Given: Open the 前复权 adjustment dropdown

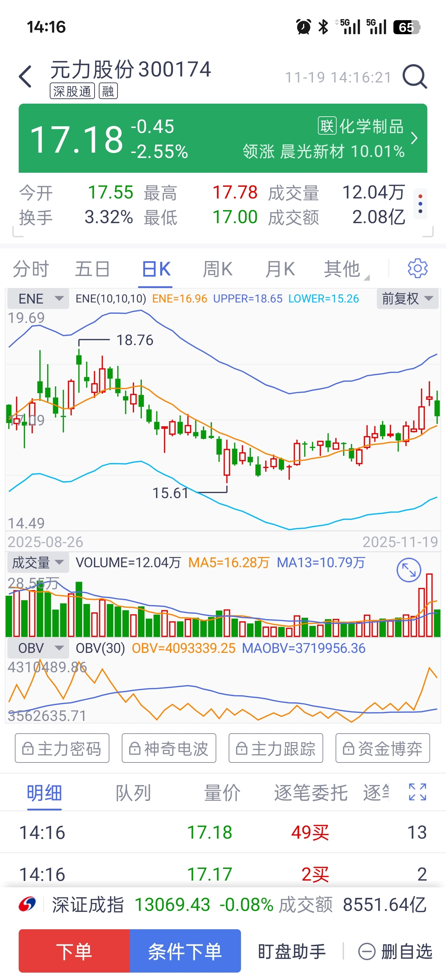Looking at the screenshot, I should [x=408, y=299].
